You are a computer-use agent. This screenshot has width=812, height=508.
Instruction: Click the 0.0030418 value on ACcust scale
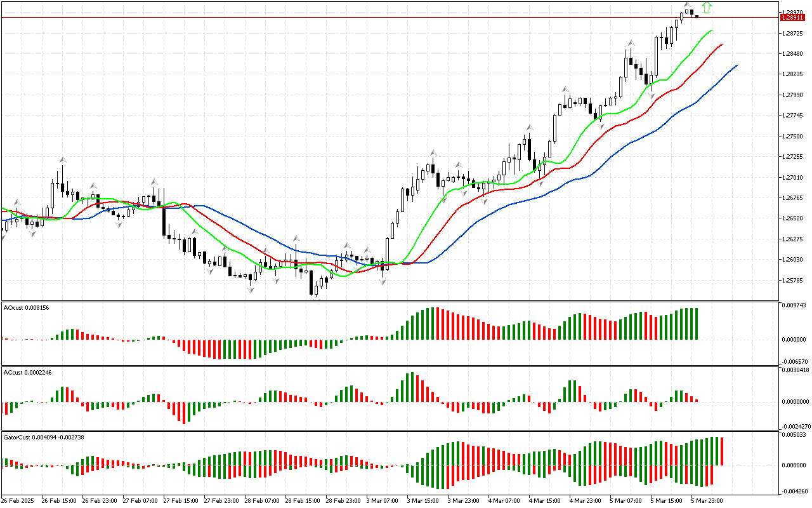(x=795, y=370)
